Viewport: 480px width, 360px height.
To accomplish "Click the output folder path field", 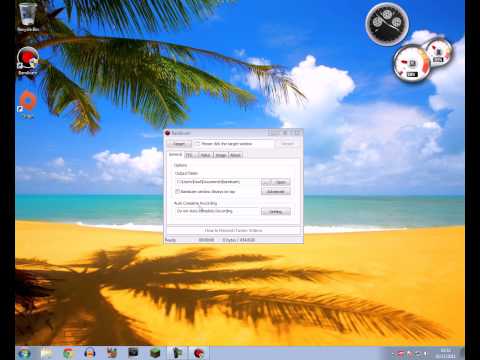I will [x=217, y=182].
